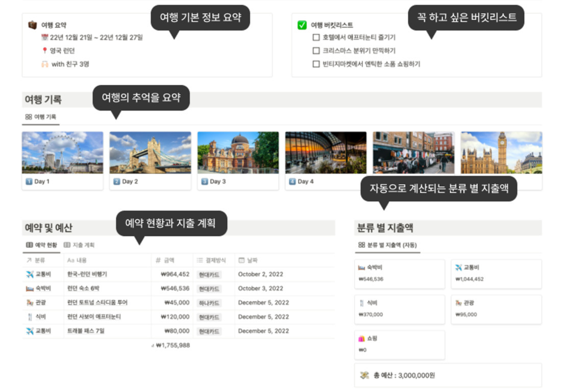The image size is (563, 392).
Task: Open 한국-런던 비행기 entry
Action: click(87, 274)
